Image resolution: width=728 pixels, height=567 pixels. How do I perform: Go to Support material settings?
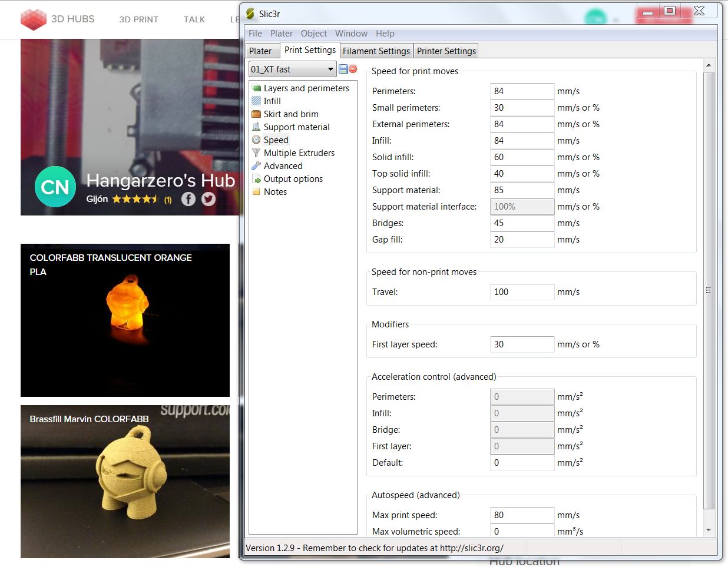(296, 127)
